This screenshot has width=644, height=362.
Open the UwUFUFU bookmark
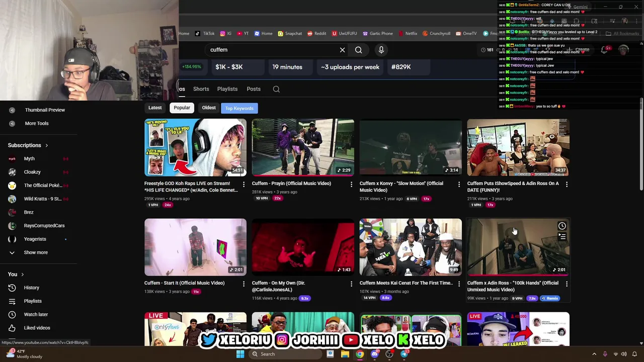click(x=344, y=34)
